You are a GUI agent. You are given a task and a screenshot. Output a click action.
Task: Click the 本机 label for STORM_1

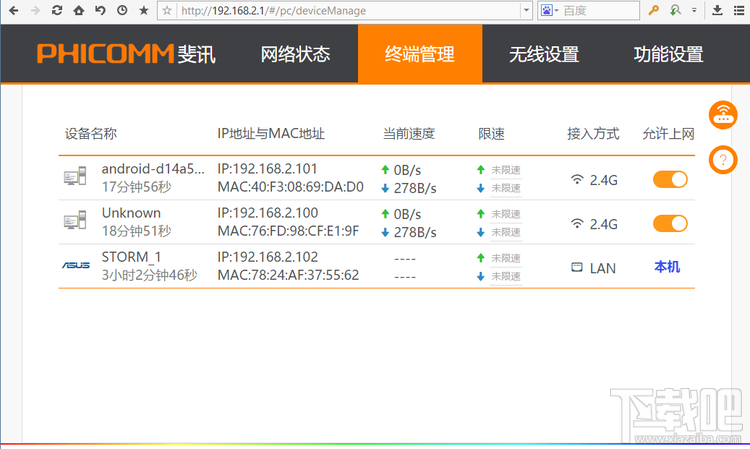pyautogui.click(x=667, y=267)
